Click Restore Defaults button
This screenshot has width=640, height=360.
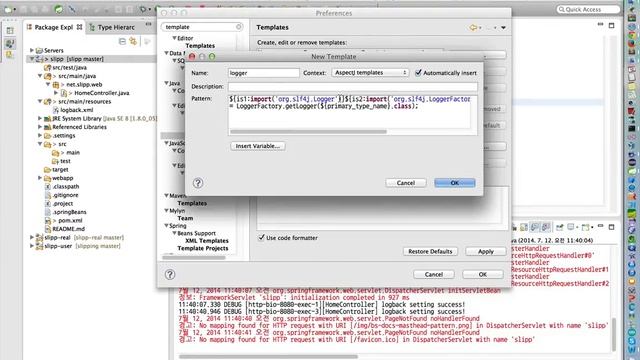coord(430,251)
